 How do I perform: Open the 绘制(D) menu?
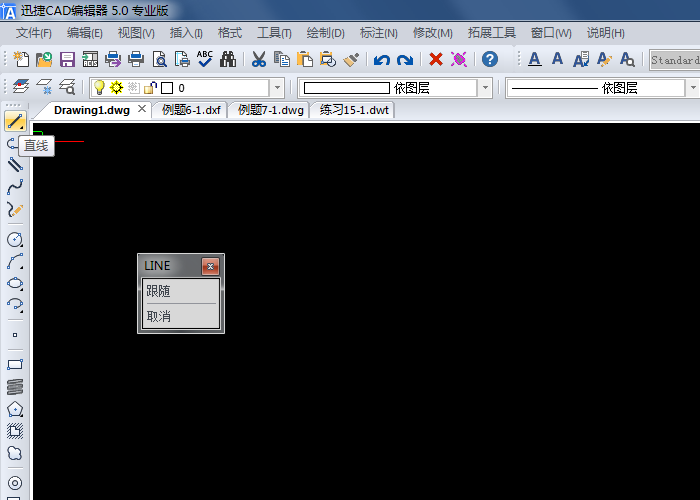click(326, 33)
